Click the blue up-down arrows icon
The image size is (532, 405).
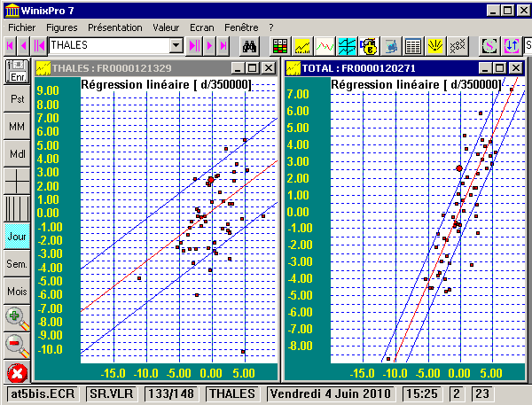(512, 46)
